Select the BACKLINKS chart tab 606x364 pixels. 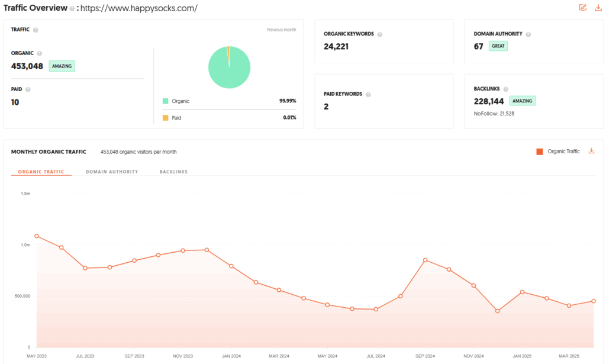pos(173,172)
